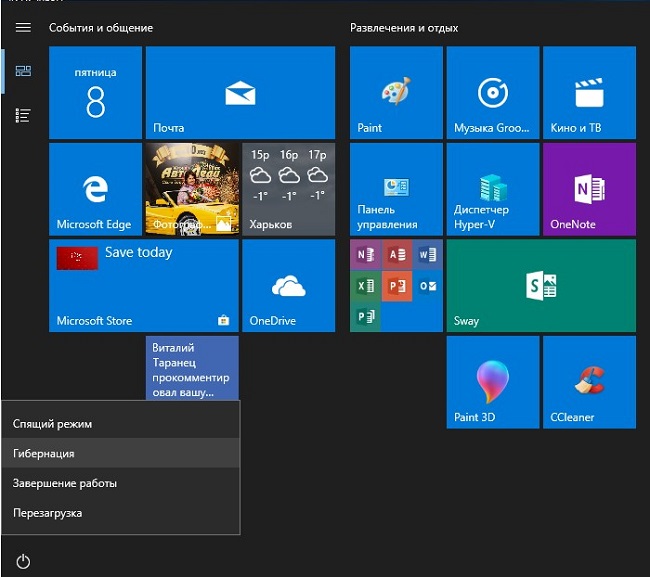Viewport: 650px width, 577px height.
Task: Launch the Sway tile
Action: (x=541, y=286)
